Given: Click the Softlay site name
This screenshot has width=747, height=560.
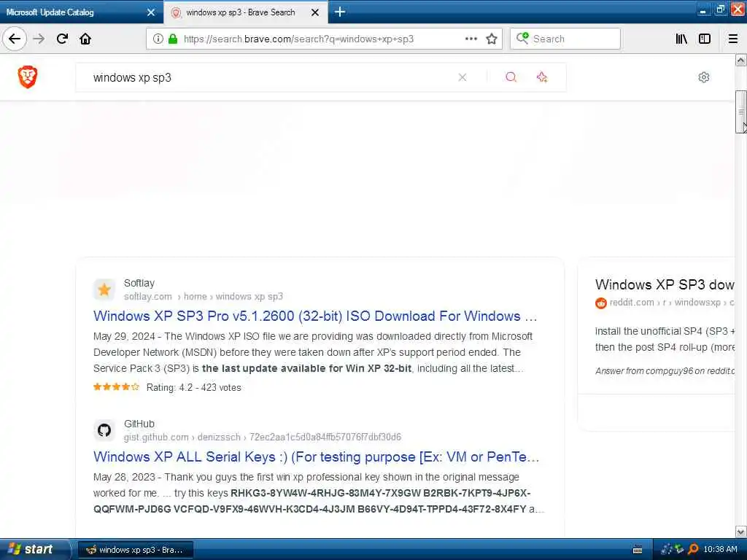Looking at the screenshot, I should point(139,283).
